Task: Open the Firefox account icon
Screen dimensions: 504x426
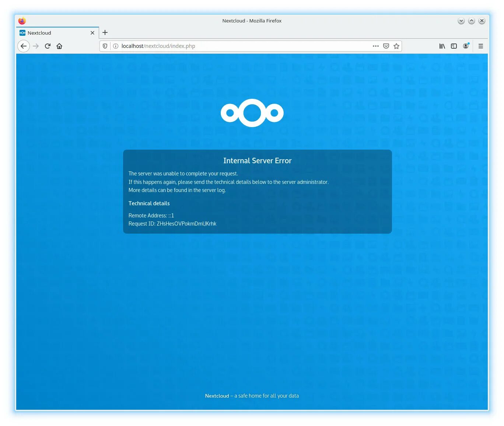Action: pos(466,46)
